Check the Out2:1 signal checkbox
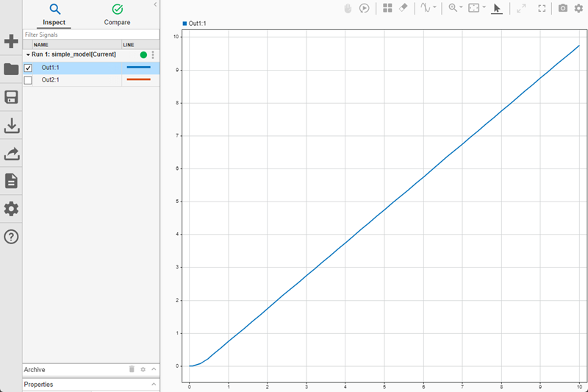This screenshot has width=588, height=392. (x=28, y=80)
